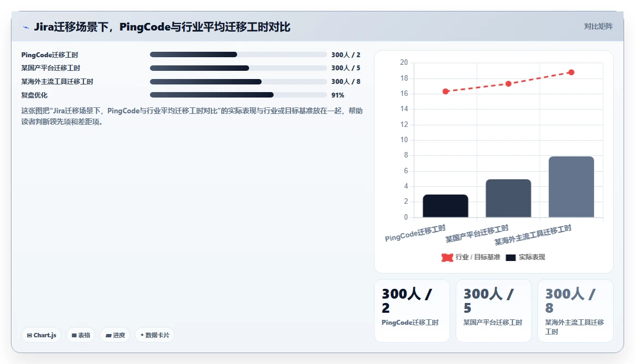The width and height of the screenshot is (635, 364).
Task: Click the chart title Jira迁移场景下 heading
Action: 162,27
